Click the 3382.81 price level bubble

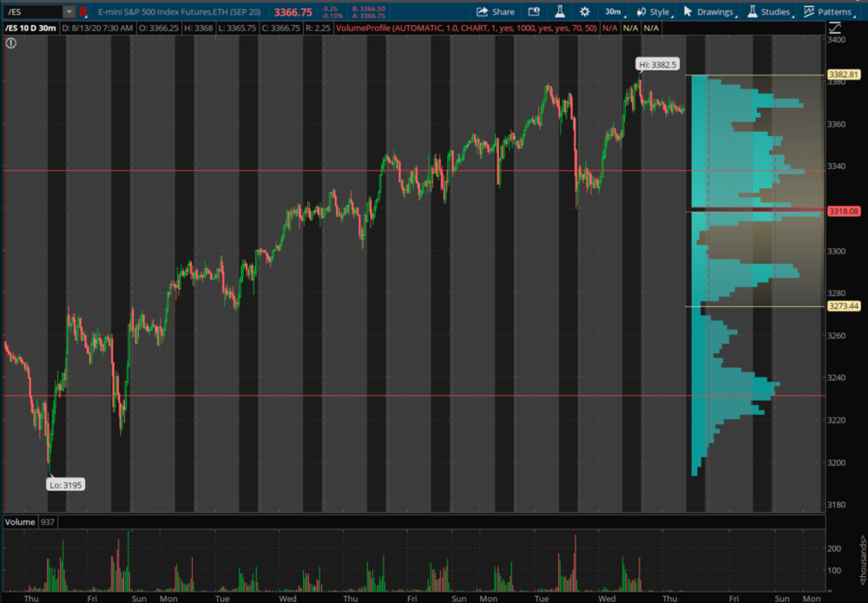(x=844, y=75)
